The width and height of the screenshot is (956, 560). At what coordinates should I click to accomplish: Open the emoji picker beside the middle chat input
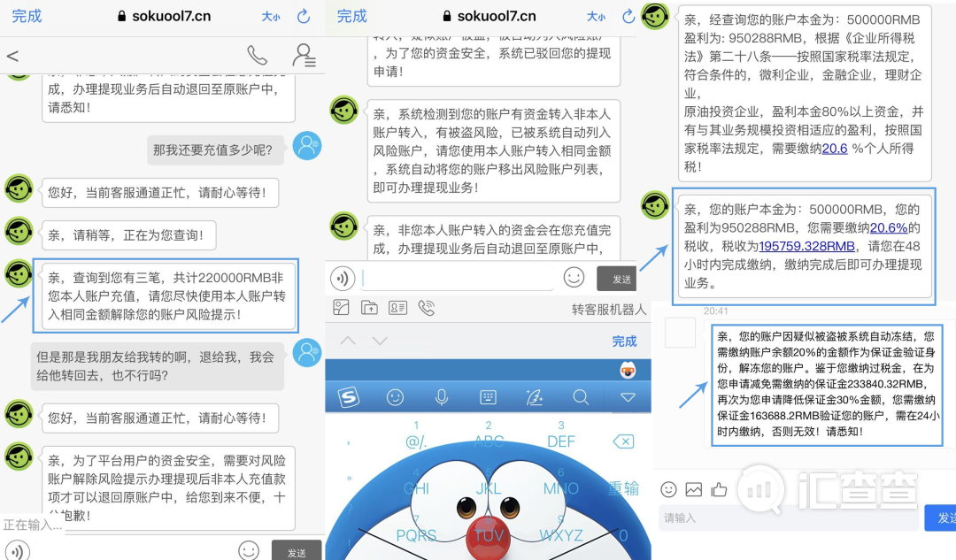coord(574,277)
